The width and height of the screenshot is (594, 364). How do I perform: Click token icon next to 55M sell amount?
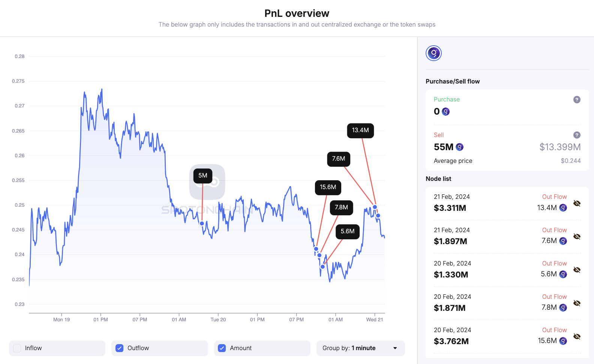(x=459, y=147)
